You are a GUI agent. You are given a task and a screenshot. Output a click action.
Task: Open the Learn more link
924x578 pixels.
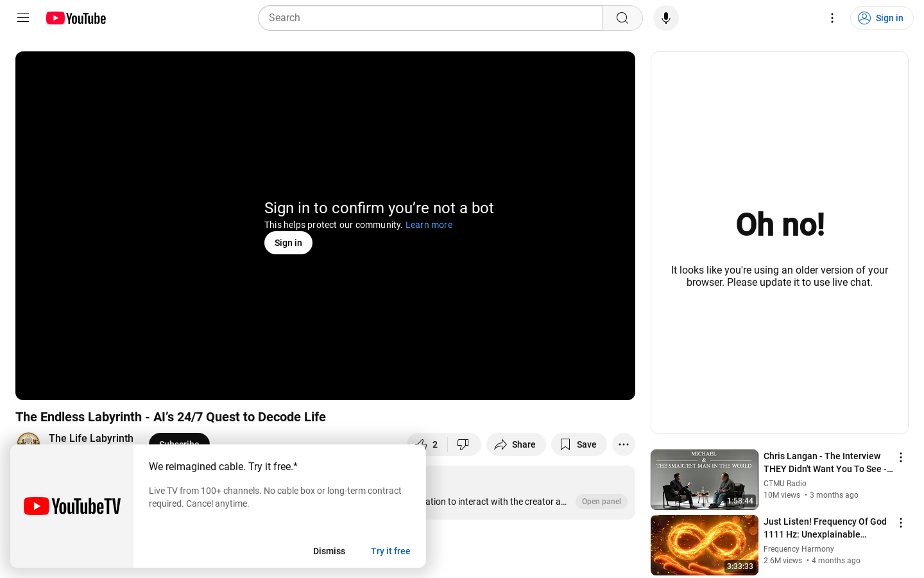429,225
